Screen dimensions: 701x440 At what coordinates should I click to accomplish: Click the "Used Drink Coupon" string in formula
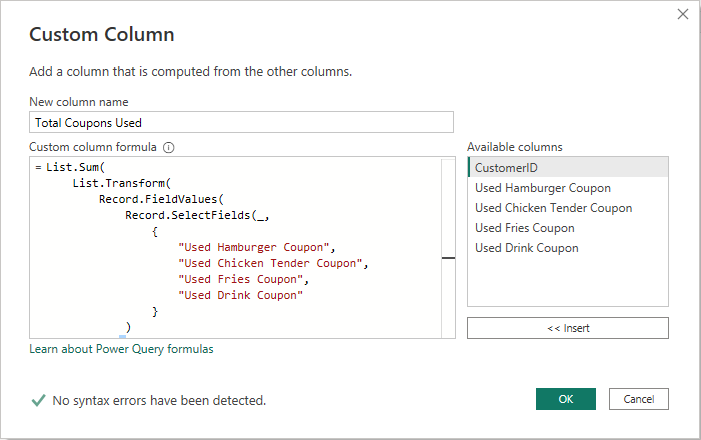click(x=240, y=295)
